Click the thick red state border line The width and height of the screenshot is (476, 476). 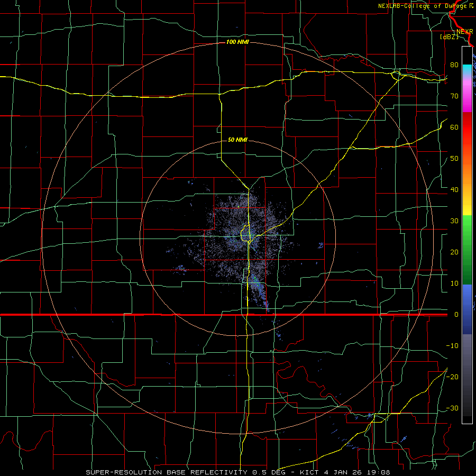click(x=223, y=315)
